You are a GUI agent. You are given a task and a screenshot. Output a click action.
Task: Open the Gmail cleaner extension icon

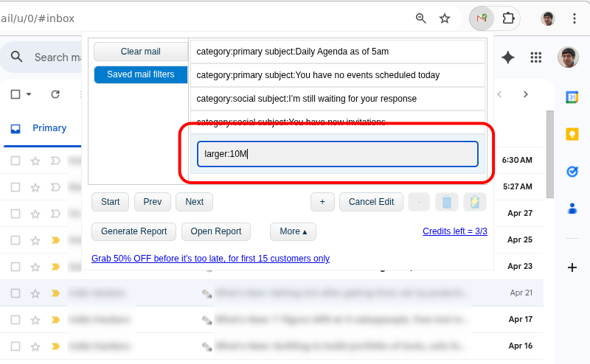point(482,18)
